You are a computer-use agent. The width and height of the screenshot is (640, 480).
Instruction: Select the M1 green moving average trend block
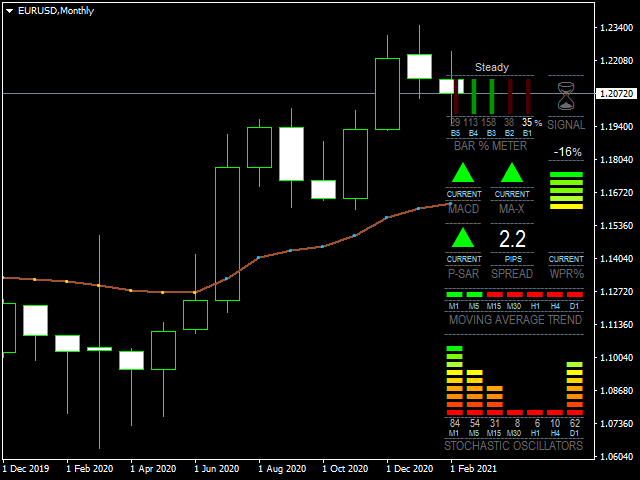point(454,295)
